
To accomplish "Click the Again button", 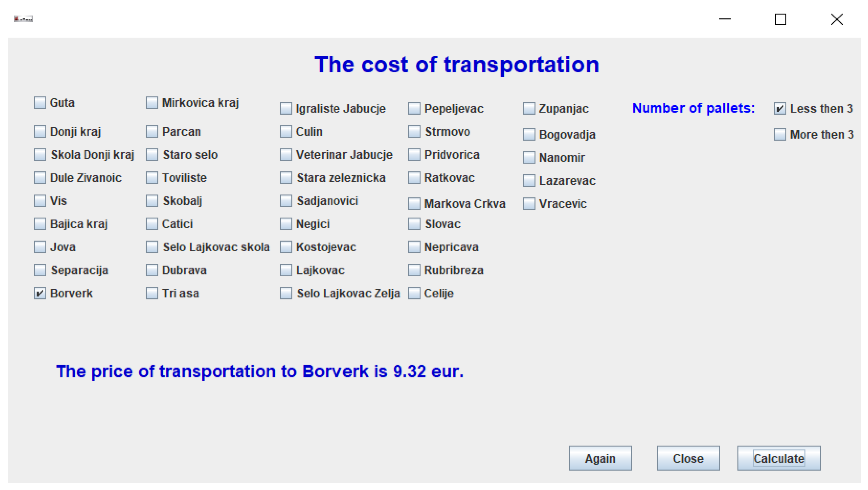I will point(600,458).
